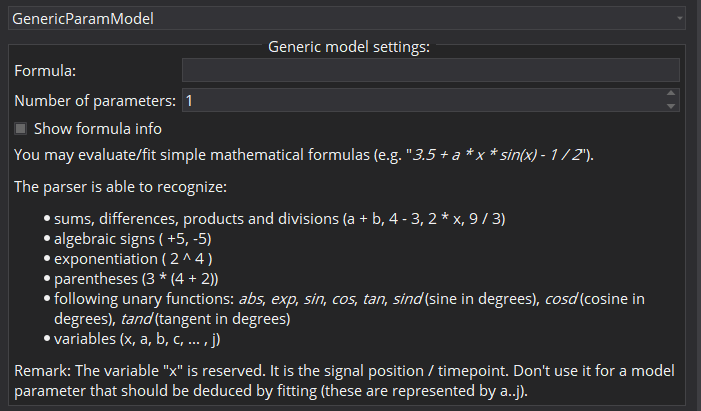Click the sums, differences, products bullet

coord(280,219)
